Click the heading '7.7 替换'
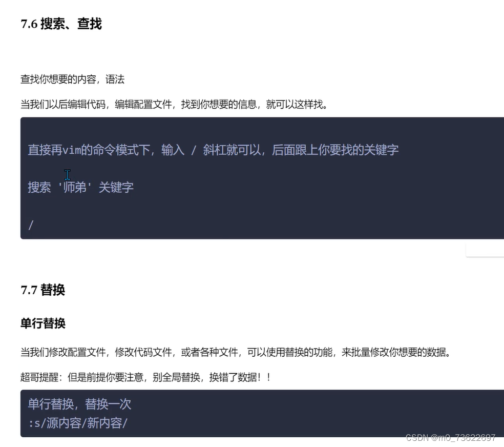The height and width of the screenshot is (447, 504). click(x=43, y=290)
